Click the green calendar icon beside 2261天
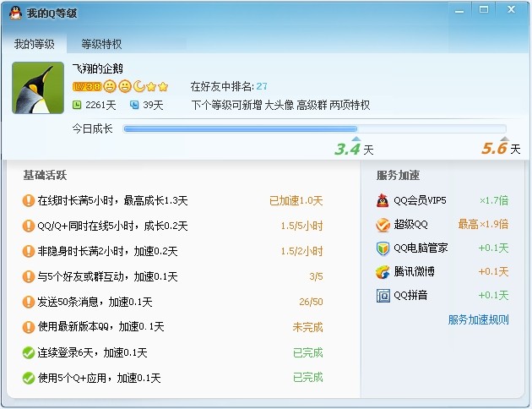532x409 pixels. pos(77,105)
